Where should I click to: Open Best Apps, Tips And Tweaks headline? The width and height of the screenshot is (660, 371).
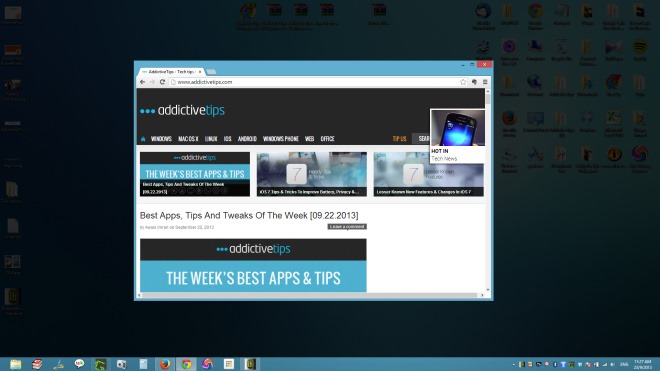pyautogui.click(x=249, y=216)
